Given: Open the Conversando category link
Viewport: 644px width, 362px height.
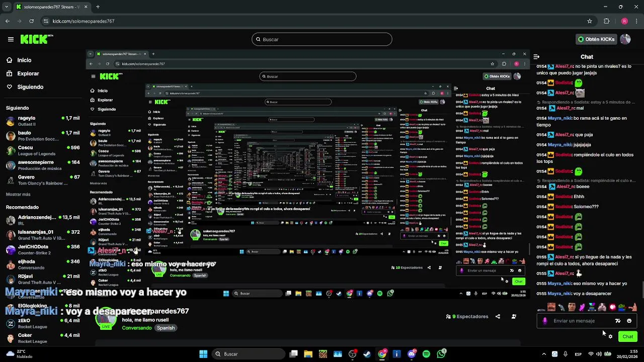Looking at the screenshot, I should coord(136,328).
